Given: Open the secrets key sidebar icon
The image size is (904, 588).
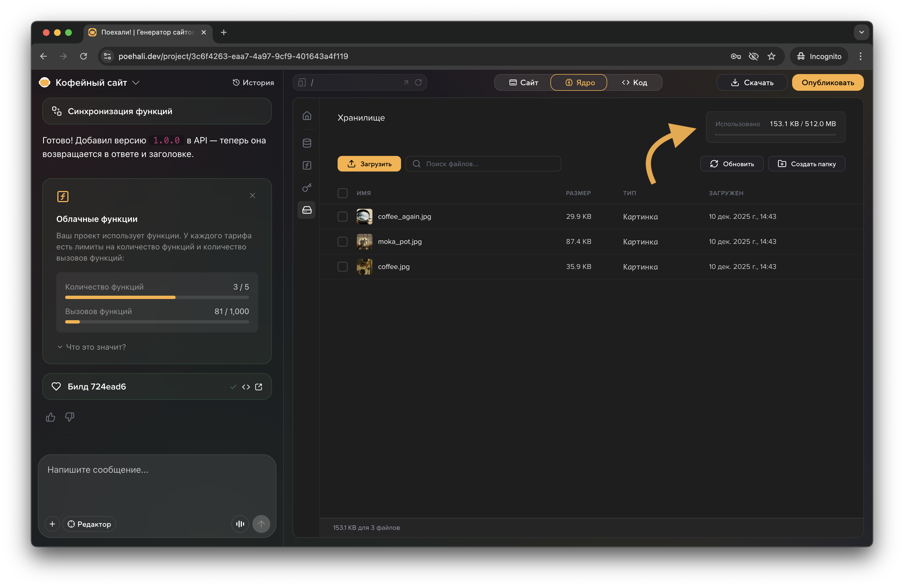Looking at the screenshot, I should [x=306, y=188].
